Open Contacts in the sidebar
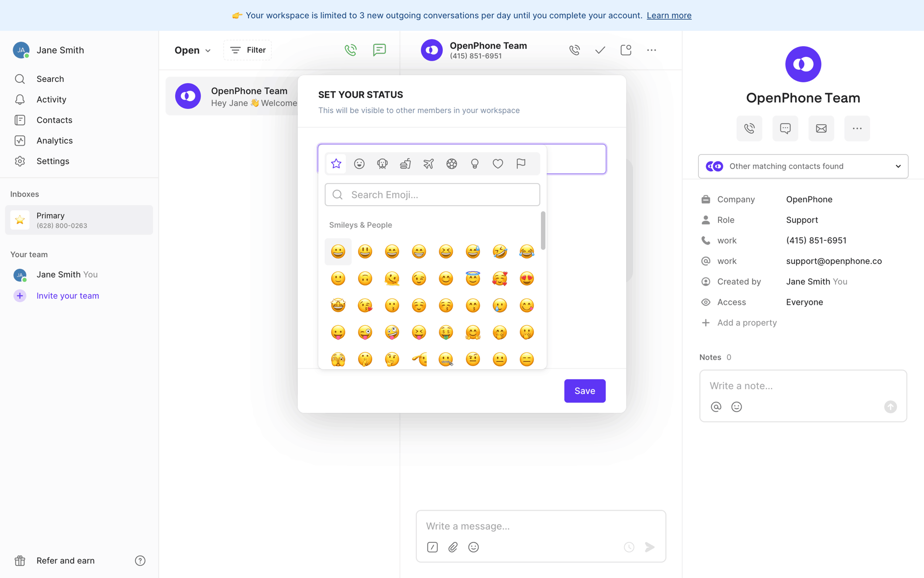The width and height of the screenshot is (924, 578). [x=54, y=120]
